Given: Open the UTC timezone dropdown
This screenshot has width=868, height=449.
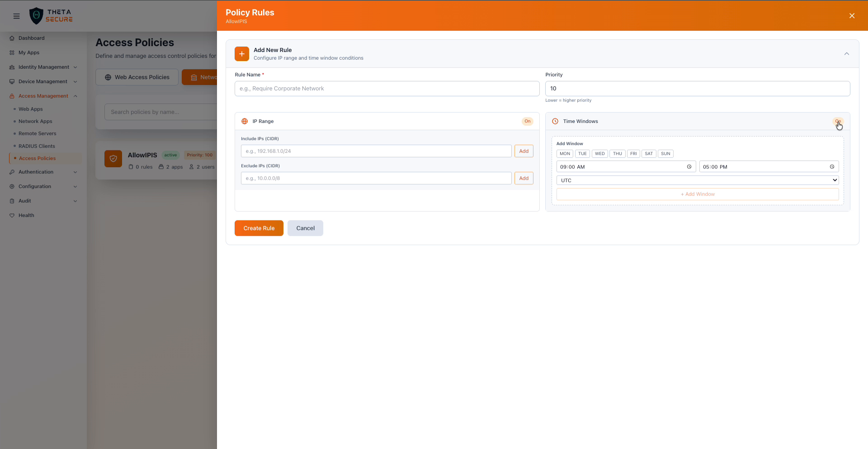Looking at the screenshot, I should [698, 180].
